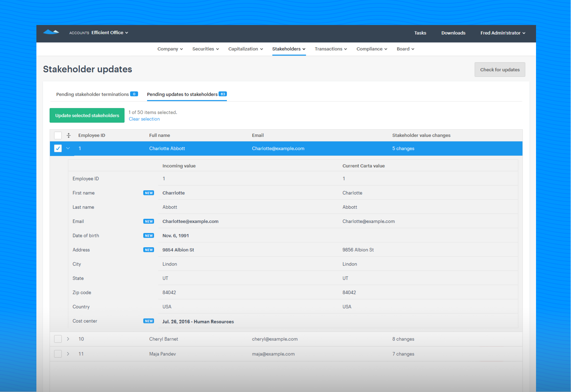The width and height of the screenshot is (571, 392).
Task: Click '5 changes' in Charlotte Abbott row
Action: 403,149
